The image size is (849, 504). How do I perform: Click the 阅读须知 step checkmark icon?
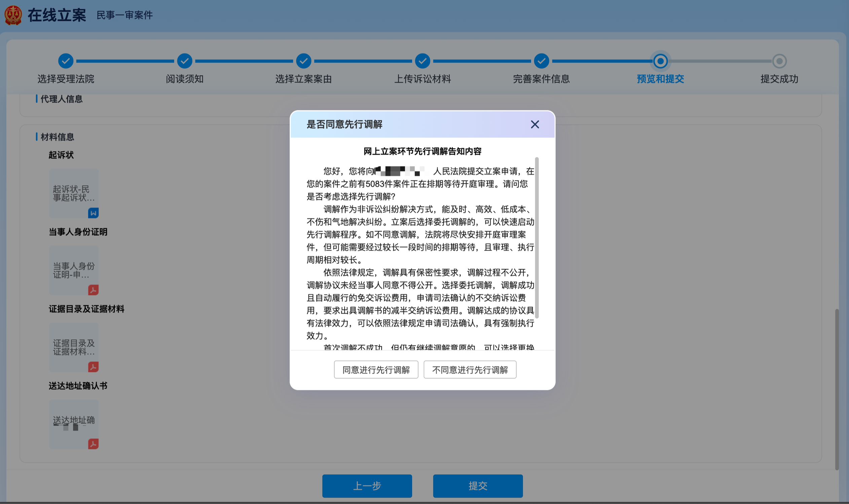click(x=184, y=61)
